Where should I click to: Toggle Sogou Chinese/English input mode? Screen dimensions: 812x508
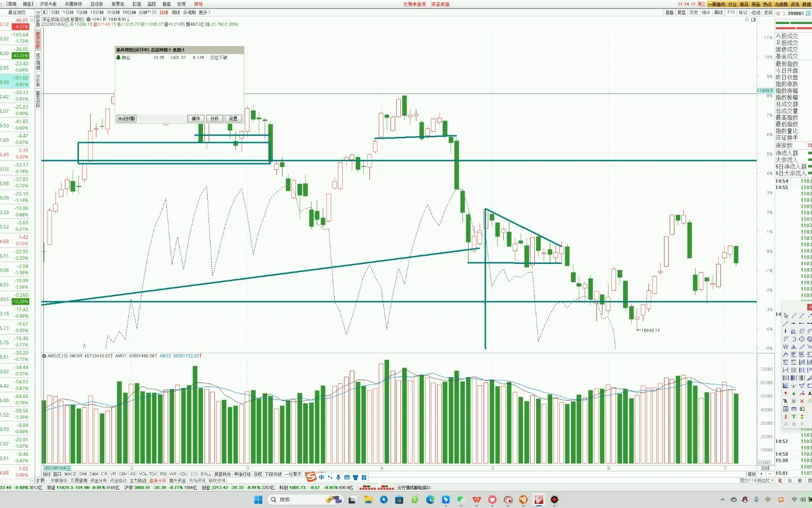[x=321, y=477]
